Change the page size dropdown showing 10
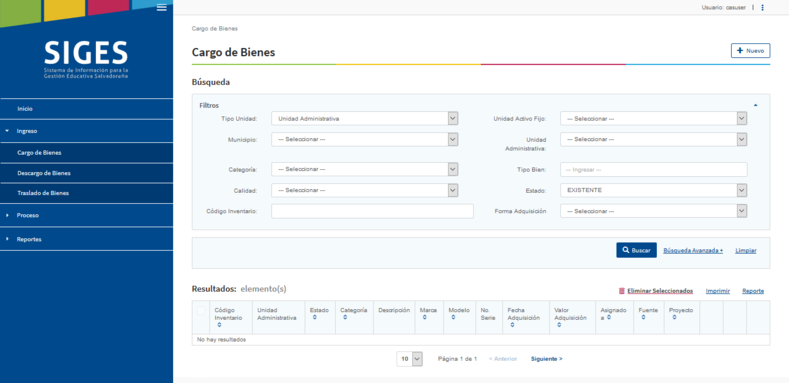Image resolution: width=789 pixels, height=383 pixels. pos(410,359)
